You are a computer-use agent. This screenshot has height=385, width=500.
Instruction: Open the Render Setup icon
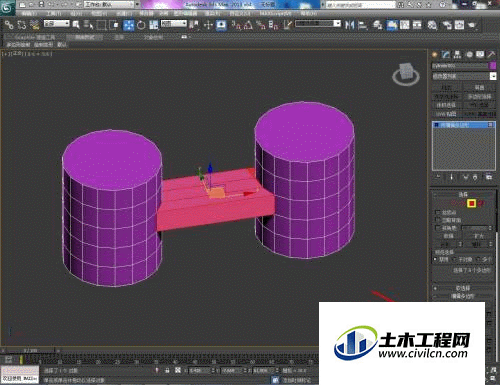pyautogui.click(x=447, y=25)
